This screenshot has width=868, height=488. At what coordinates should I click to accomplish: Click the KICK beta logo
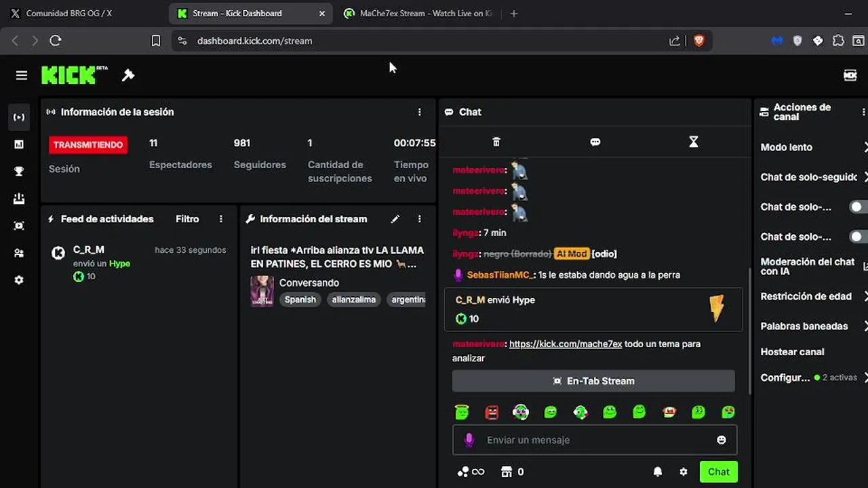74,75
